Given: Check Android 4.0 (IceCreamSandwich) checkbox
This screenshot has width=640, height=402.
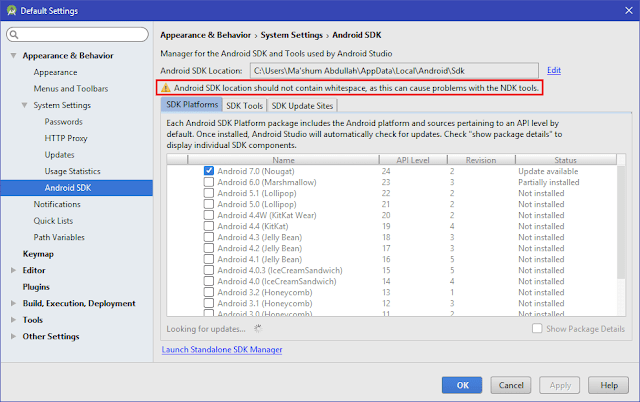Looking at the screenshot, I should pyautogui.click(x=209, y=281).
